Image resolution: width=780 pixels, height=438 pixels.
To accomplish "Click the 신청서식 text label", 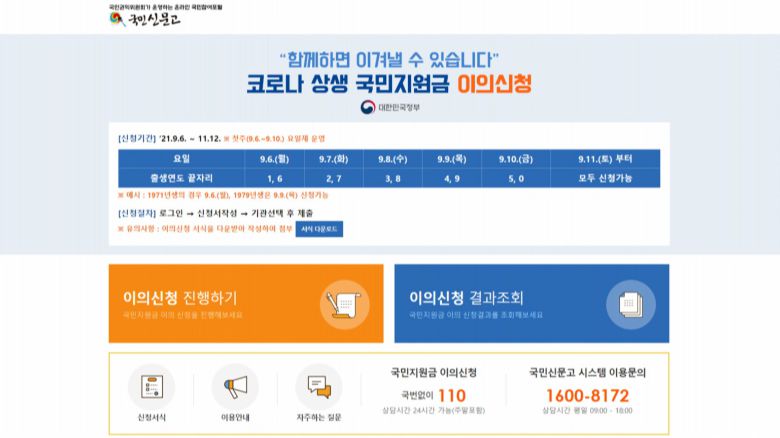I will click(150, 416).
